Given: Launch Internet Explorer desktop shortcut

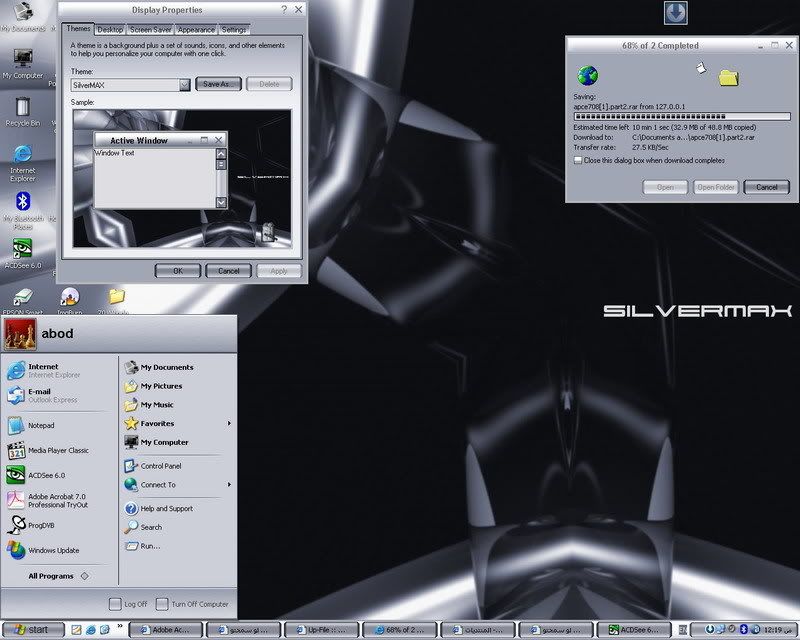Looking at the screenshot, I should pyautogui.click(x=22, y=163).
